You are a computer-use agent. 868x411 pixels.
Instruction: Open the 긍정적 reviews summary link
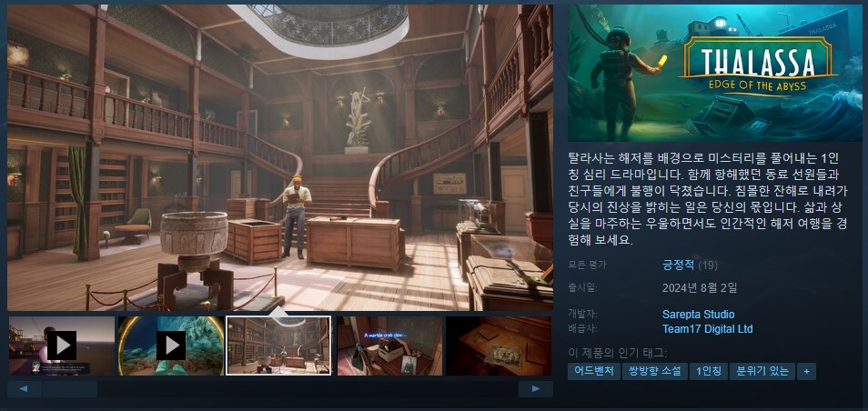click(678, 265)
